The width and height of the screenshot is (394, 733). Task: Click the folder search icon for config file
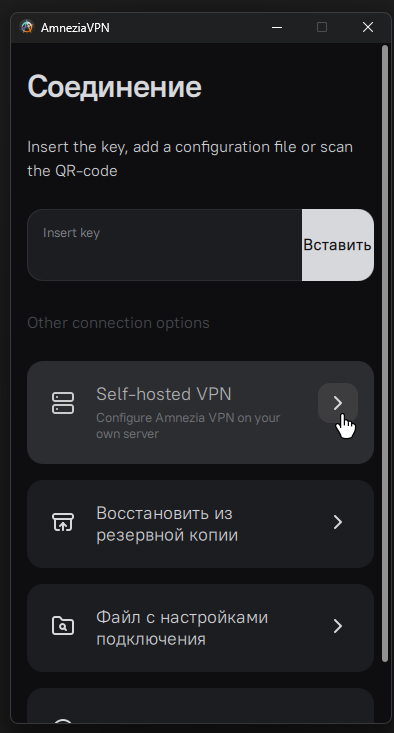[x=63, y=625]
